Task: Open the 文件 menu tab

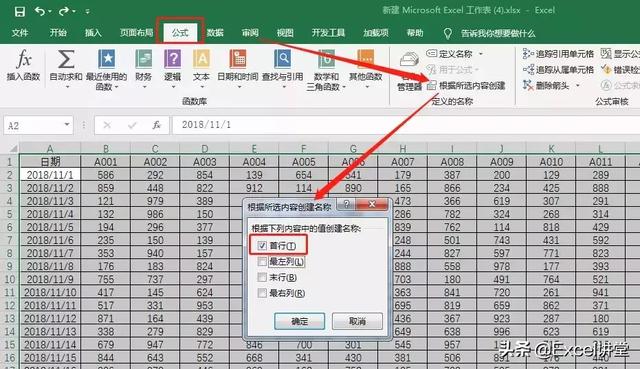Action: coord(20,33)
